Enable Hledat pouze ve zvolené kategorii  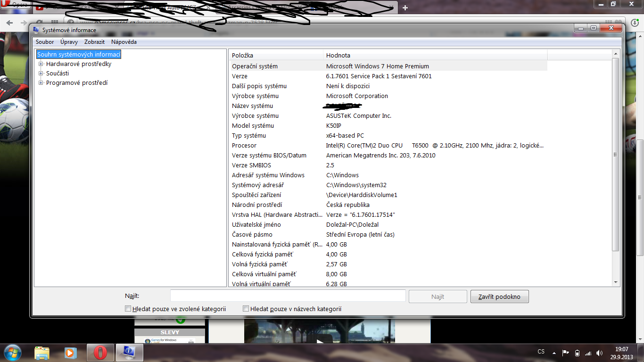tap(128, 309)
